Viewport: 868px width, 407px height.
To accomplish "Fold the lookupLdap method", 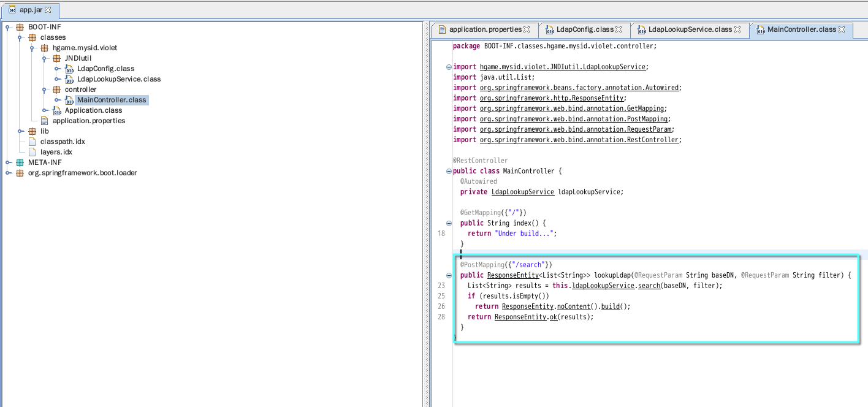I will click(449, 275).
